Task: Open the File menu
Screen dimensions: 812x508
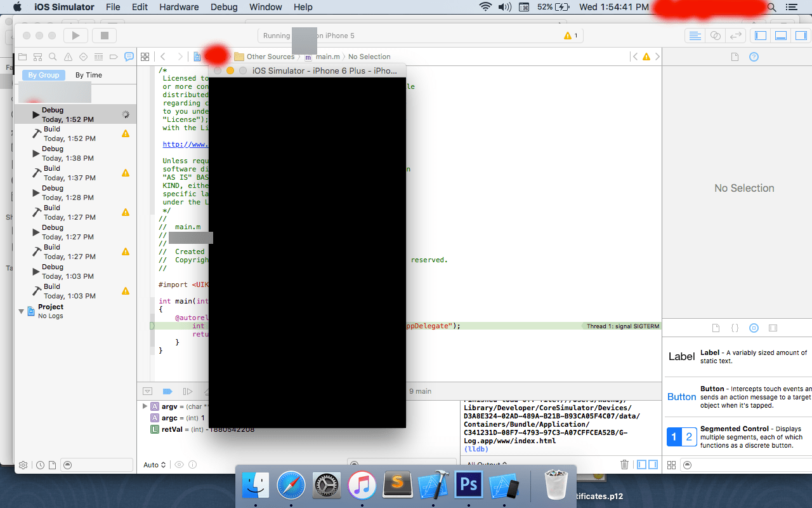Action: (x=113, y=7)
